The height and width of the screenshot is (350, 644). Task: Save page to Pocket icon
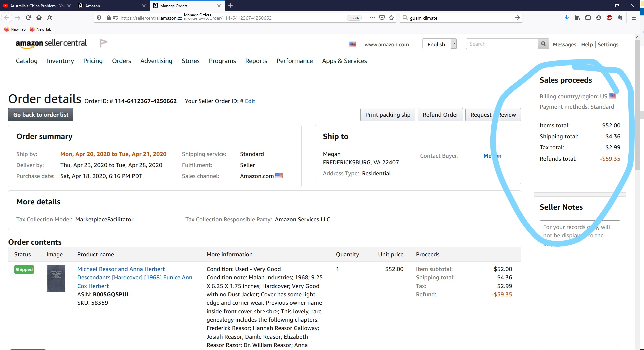pos(382,18)
